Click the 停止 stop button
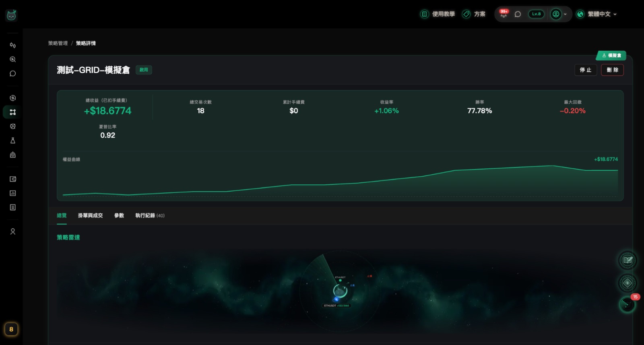This screenshot has width=644, height=345. tap(586, 70)
